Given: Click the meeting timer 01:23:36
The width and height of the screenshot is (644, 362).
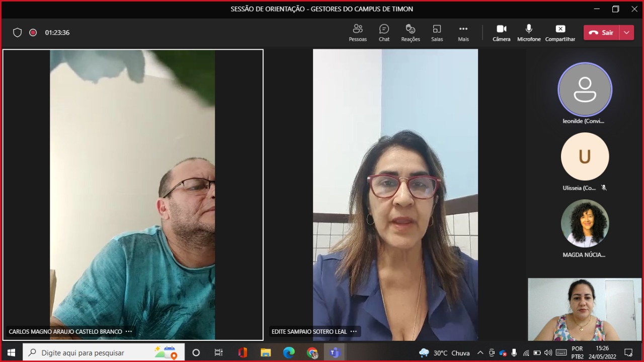Looking at the screenshot, I should tap(57, 33).
